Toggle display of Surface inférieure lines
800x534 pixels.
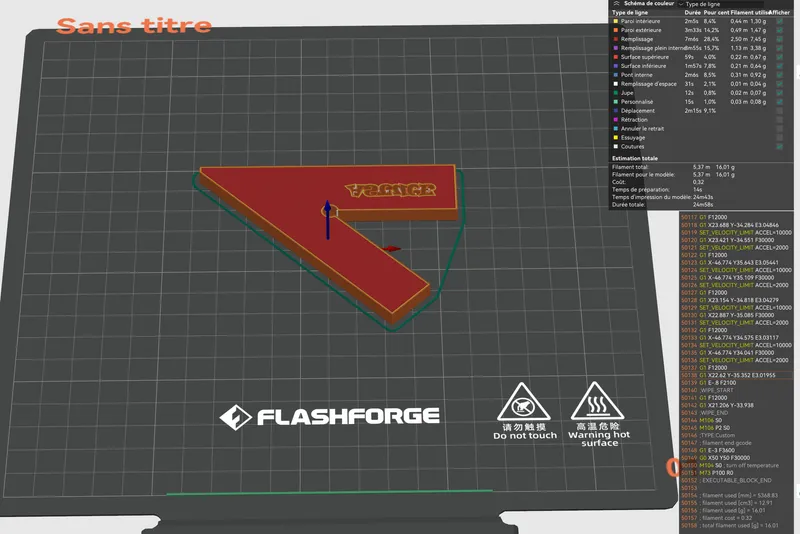coord(780,66)
